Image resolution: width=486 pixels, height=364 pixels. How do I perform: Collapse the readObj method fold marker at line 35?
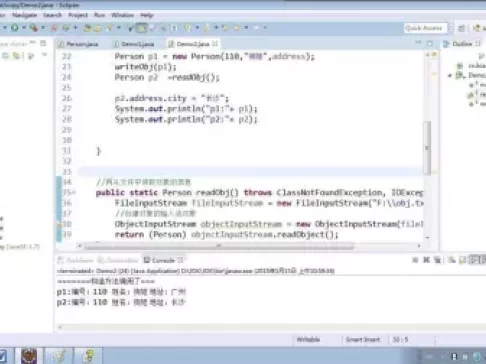(74, 192)
